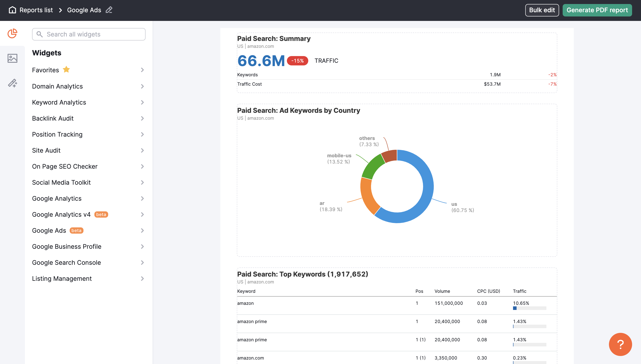Click the mobile-us (13.52 %) chart label
This screenshot has height=364, width=641.
tap(339, 158)
